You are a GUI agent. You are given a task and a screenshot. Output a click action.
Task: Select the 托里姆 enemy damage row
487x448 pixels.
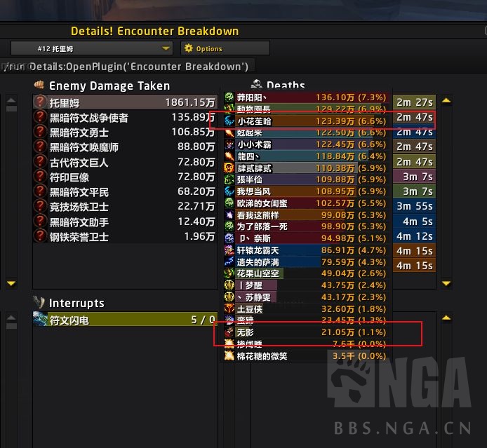pyautogui.click(x=125, y=102)
